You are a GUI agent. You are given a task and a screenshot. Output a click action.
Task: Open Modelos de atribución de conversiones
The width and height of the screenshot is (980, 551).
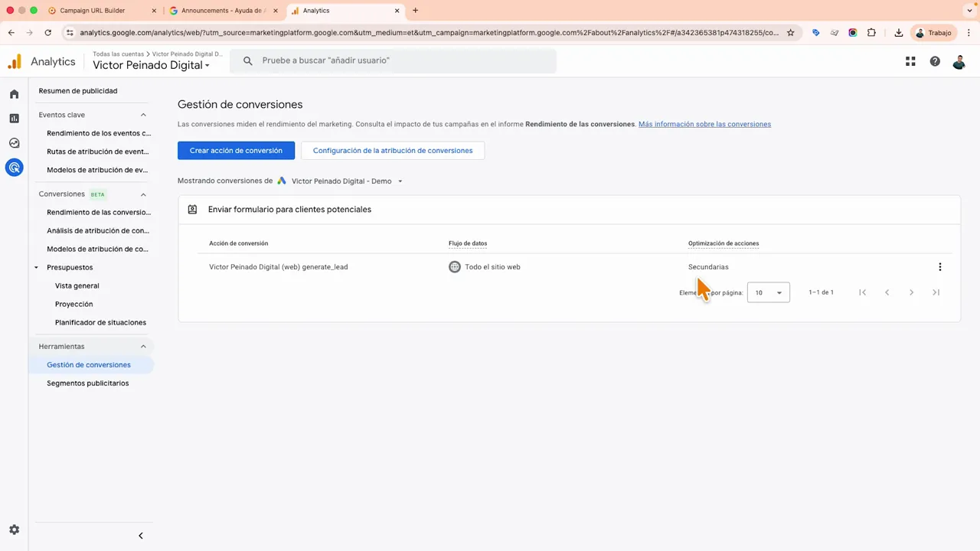click(x=97, y=249)
